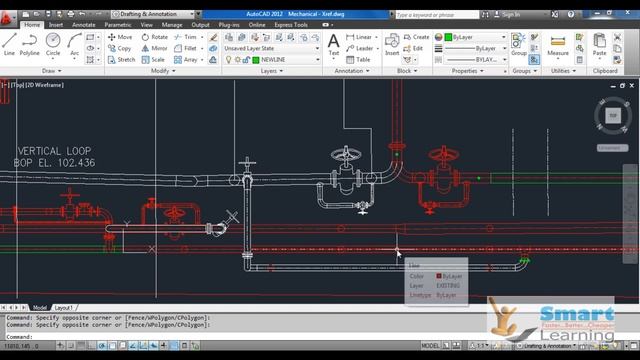640x360 pixels.
Task: Click the Leader annotation tool
Action: [x=360, y=48]
